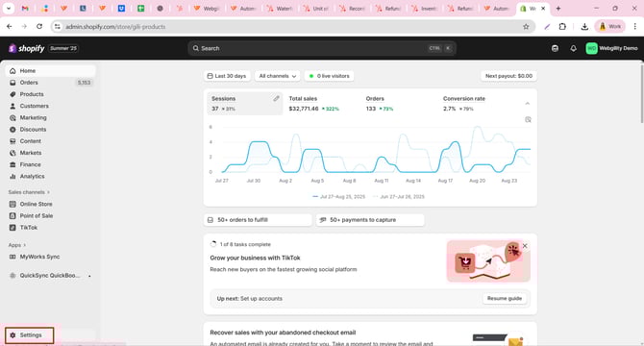Open Settings gear in sidebar
This screenshot has width=644, height=346.
coord(29,334)
